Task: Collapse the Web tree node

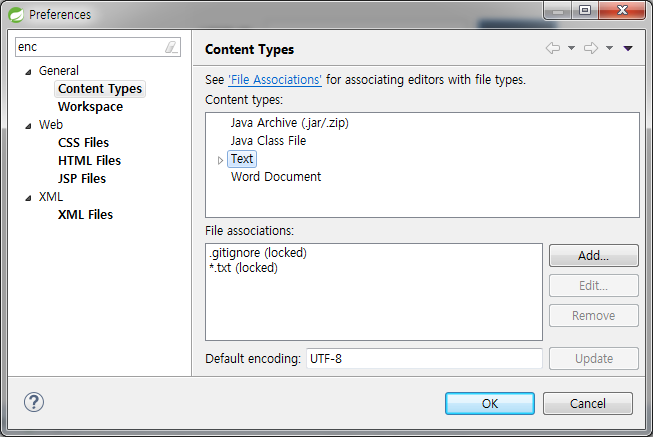Action: pos(28,126)
